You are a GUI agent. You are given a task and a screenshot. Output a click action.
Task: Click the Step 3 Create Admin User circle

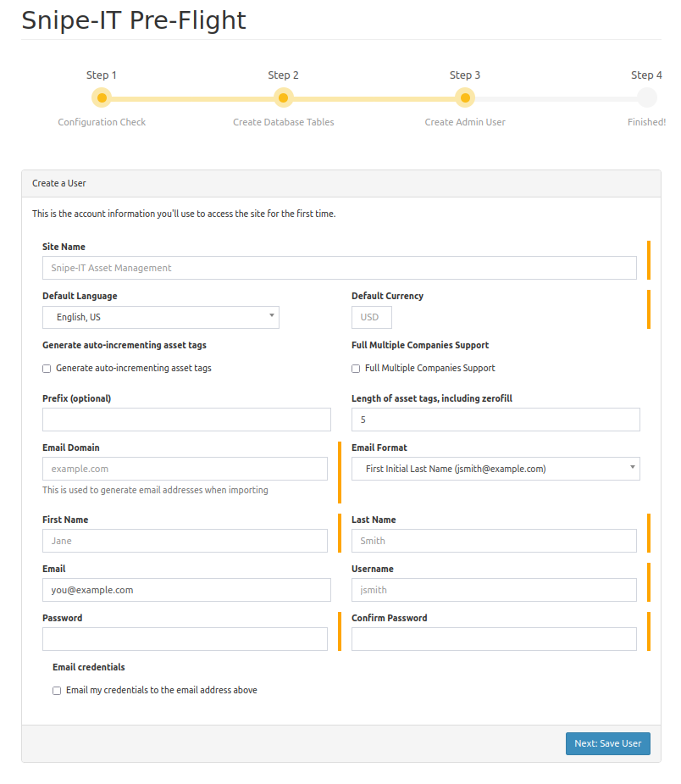pyautogui.click(x=465, y=98)
